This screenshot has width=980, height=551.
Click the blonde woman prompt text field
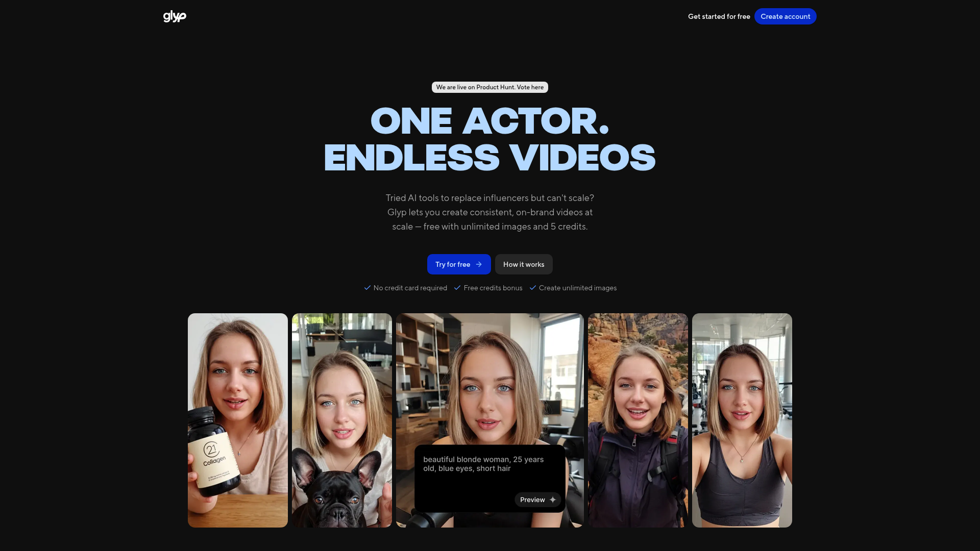[x=483, y=464]
